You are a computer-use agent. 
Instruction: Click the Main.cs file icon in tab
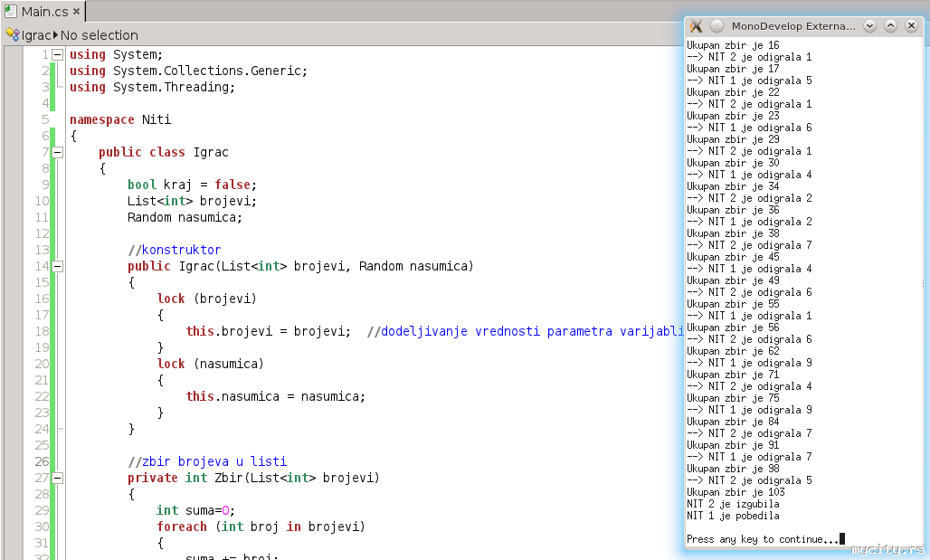pyautogui.click(x=11, y=12)
